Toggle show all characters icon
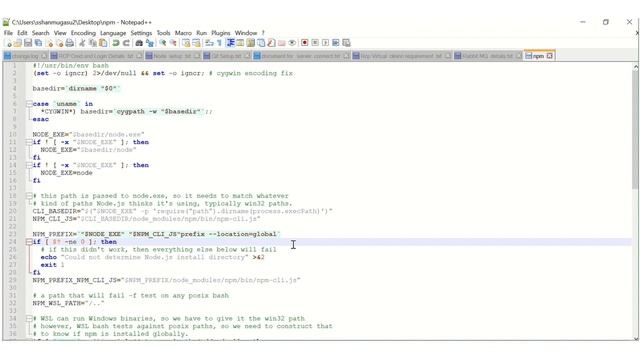 220,43
